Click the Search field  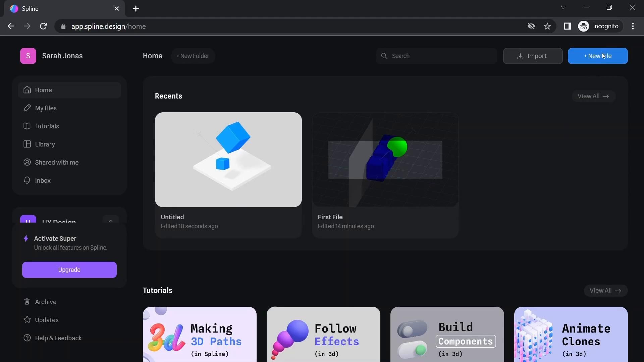[x=436, y=56]
